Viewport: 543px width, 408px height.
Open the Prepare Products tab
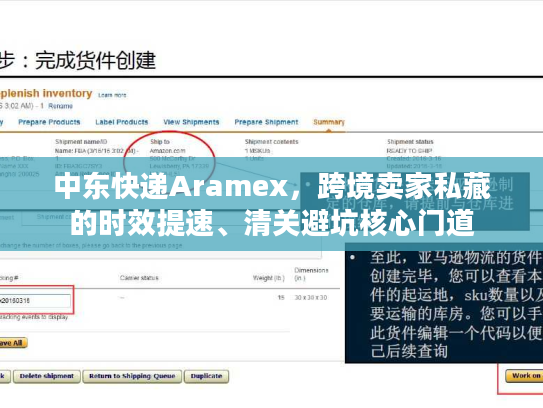[x=49, y=122]
